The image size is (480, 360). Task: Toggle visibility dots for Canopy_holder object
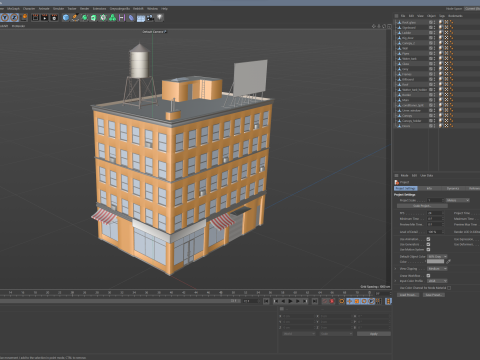coord(434,121)
